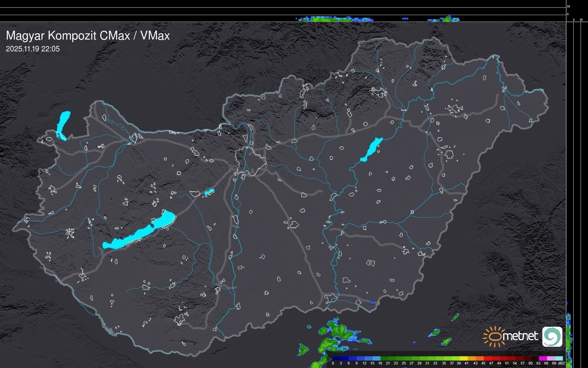This screenshot has width=588, height=368.
Task: Click the 2025.11.19 22:05 timestamp
Action: tap(33, 49)
